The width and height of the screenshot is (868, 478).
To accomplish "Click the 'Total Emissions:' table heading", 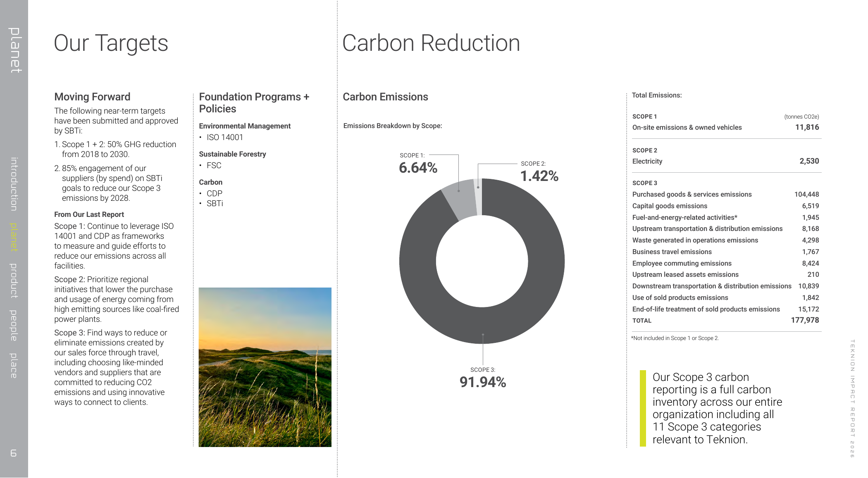I will coord(657,95).
